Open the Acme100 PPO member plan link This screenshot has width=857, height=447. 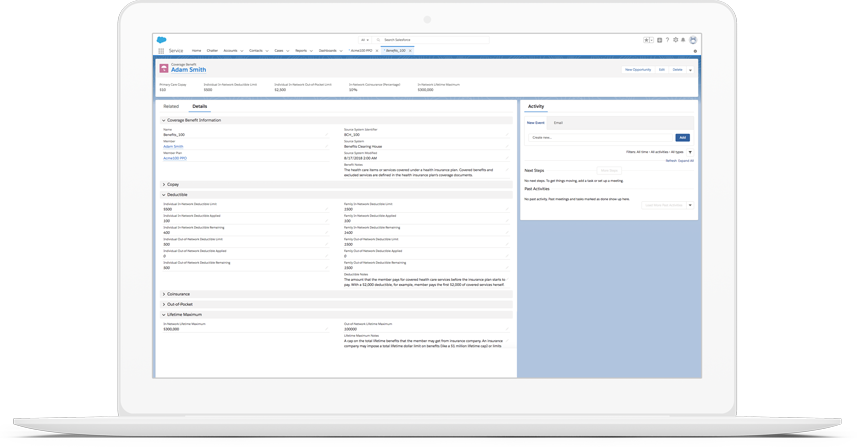tap(175, 158)
